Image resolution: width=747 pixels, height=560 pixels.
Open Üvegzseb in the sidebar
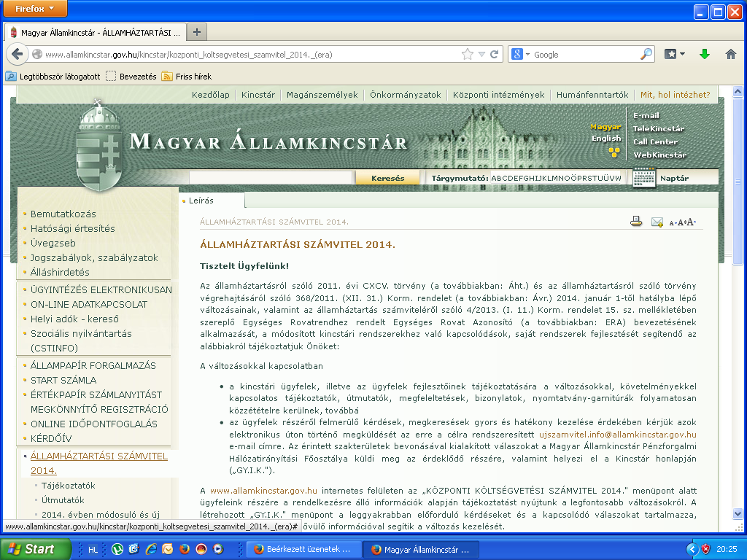[x=53, y=244]
